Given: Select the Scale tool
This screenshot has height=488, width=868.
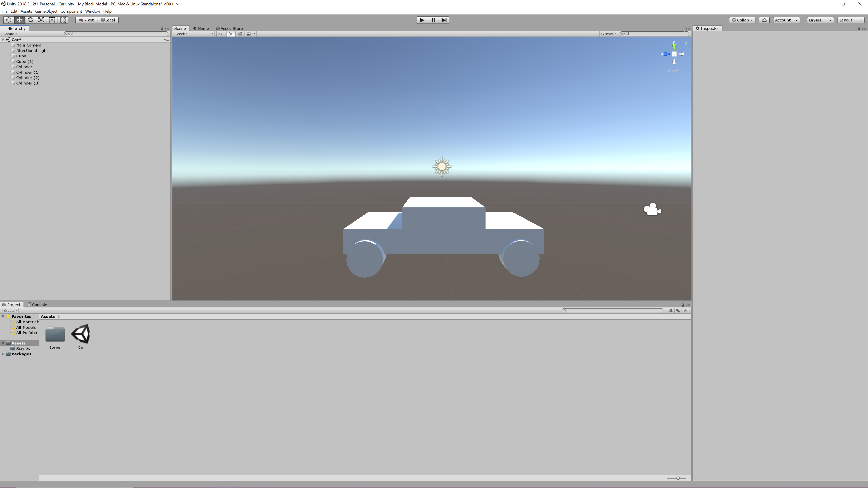Looking at the screenshot, I should pyautogui.click(x=41, y=20).
